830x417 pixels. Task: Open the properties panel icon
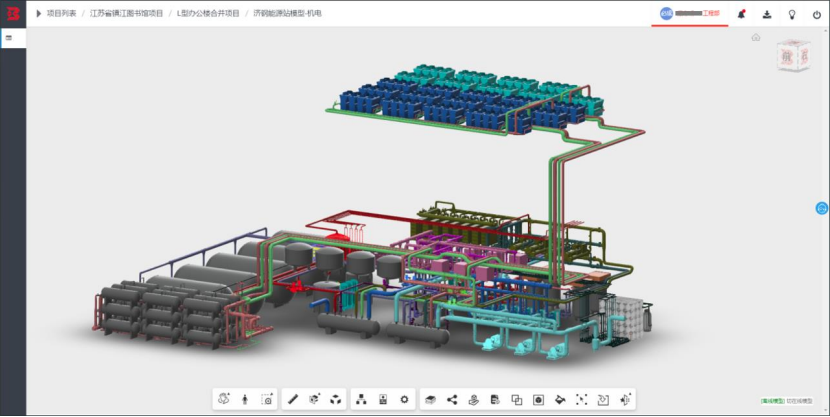(383, 400)
